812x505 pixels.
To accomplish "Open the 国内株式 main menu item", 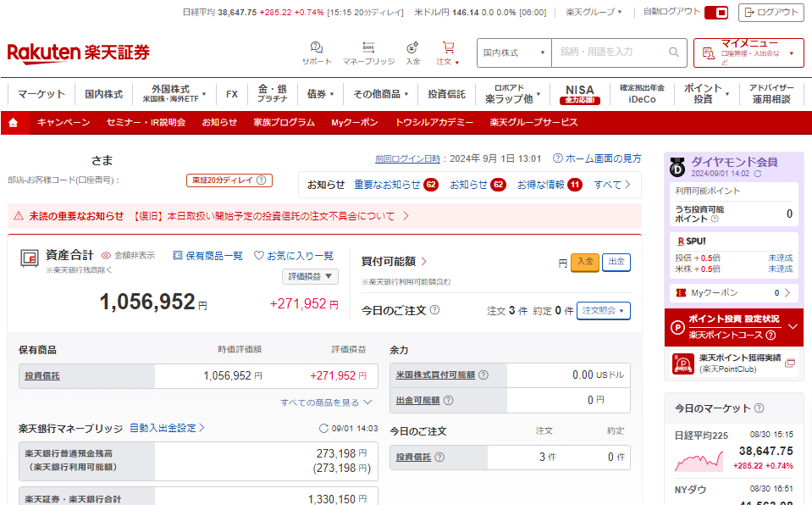I will pyautogui.click(x=103, y=94).
